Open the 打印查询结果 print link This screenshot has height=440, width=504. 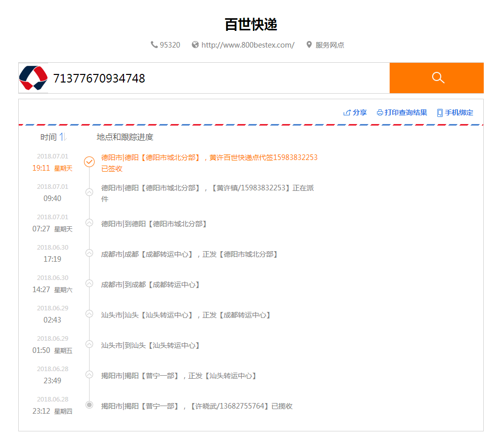(x=406, y=112)
